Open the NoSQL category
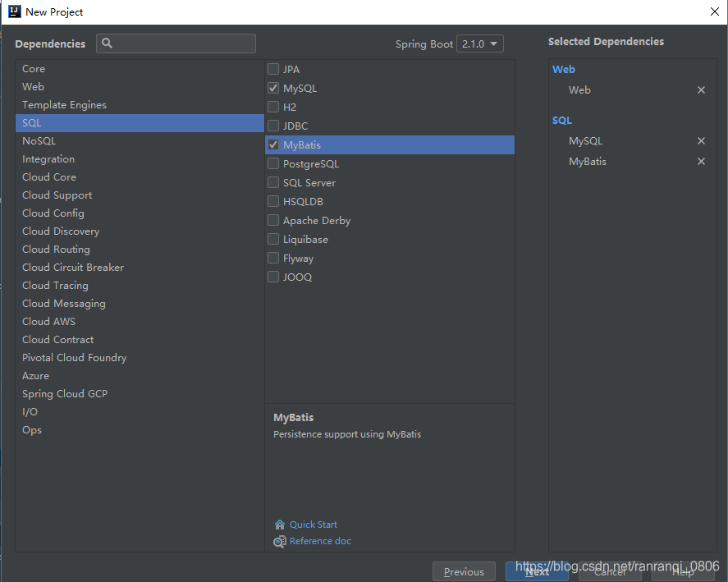This screenshot has width=728, height=582. tap(140, 141)
